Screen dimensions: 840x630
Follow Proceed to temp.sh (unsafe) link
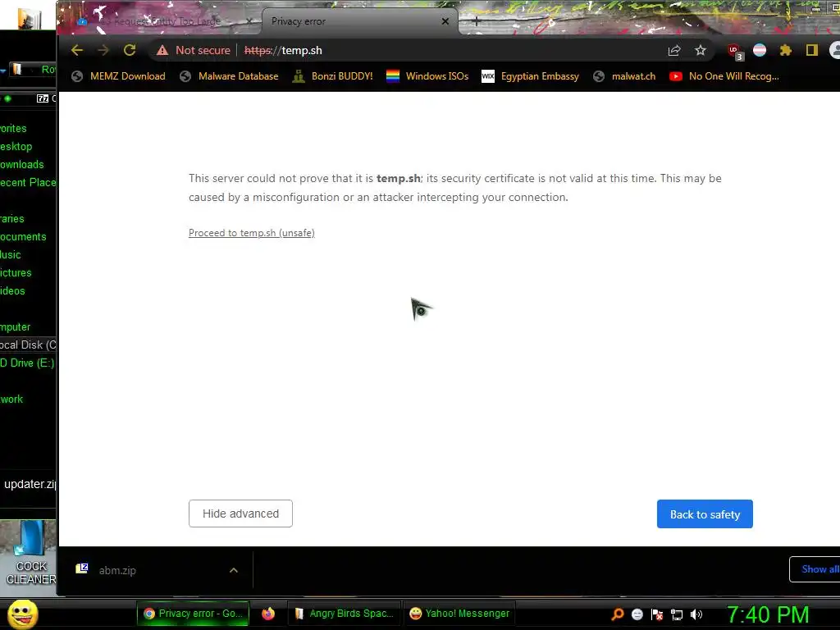click(252, 233)
